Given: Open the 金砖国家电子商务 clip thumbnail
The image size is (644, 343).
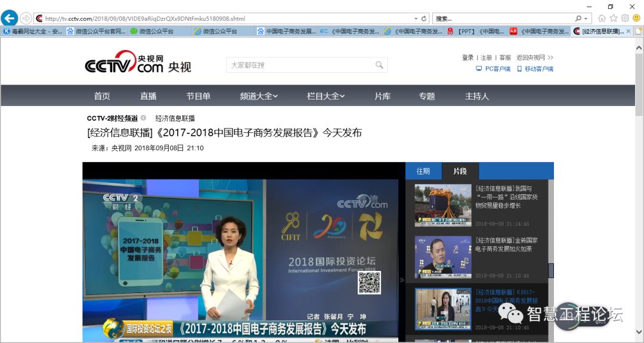Looking at the screenshot, I should tap(443, 257).
